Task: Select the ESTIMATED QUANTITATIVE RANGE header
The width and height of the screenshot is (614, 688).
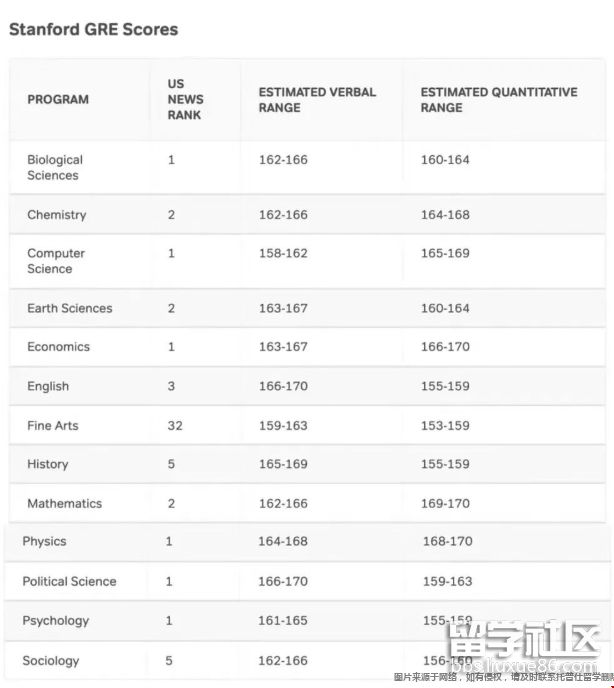Action: click(498, 100)
